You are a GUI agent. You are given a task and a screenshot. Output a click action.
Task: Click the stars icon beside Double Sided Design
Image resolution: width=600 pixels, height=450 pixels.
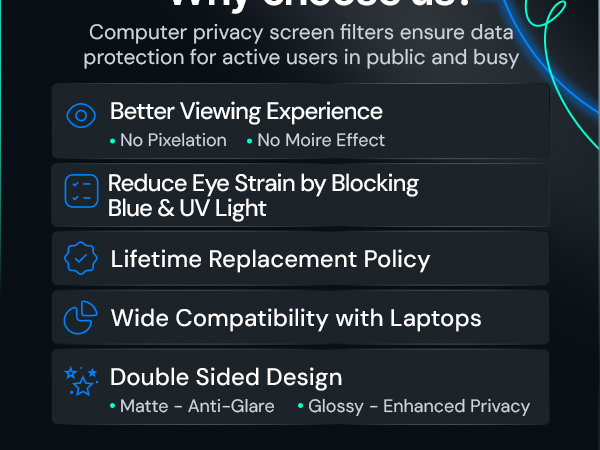click(81, 381)
